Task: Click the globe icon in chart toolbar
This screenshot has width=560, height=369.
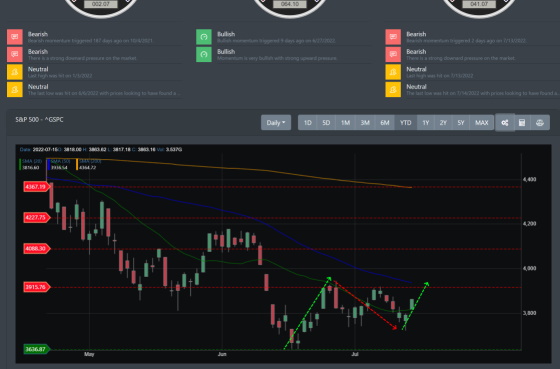Action: (x=540, y=123)
